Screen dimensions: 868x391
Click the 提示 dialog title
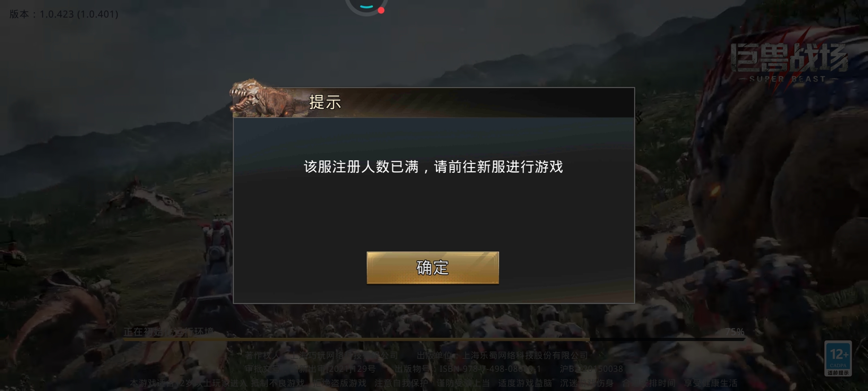point(325,102)
